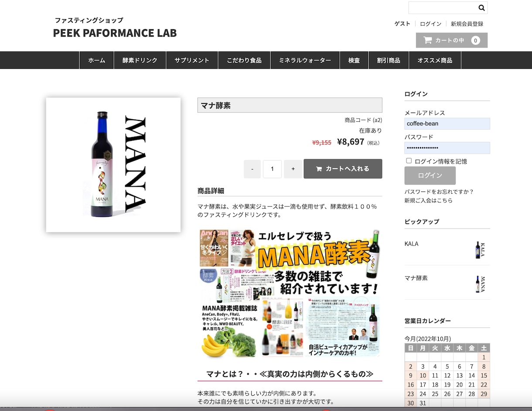
Task: Click the main MANA product image
Action: click(113, 165)
